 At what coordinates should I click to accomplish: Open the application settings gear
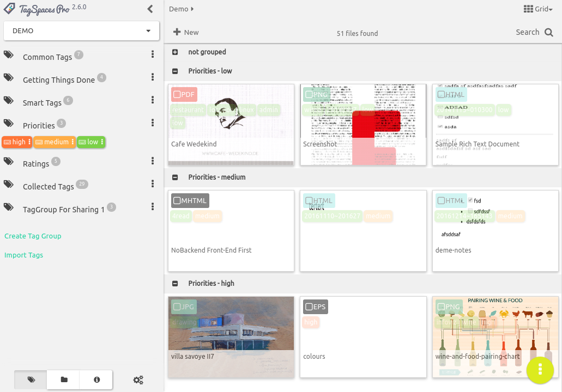(x=138, y=379)
